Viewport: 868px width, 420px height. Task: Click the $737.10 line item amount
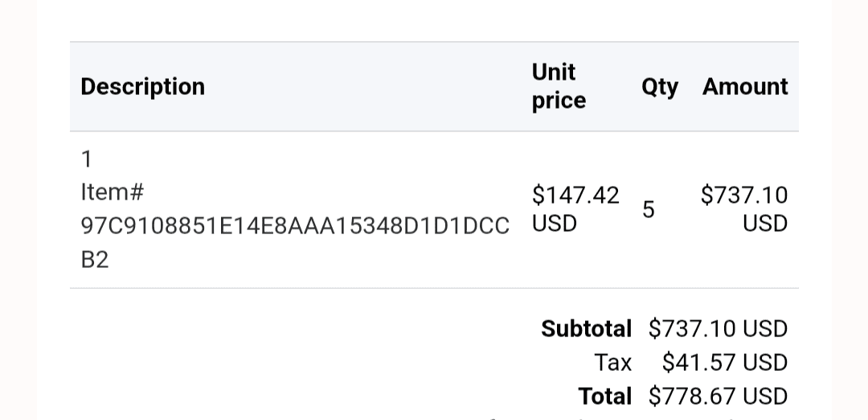point(743,195)
